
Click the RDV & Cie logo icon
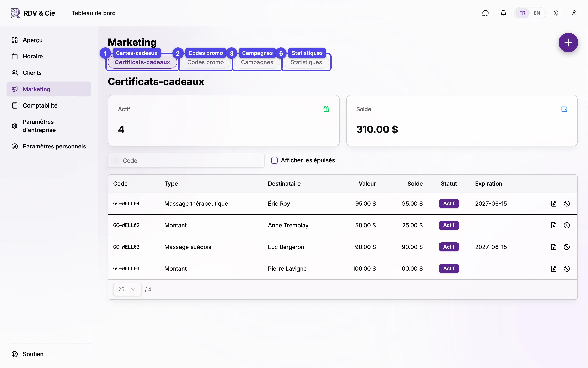(x=15, y=13)
